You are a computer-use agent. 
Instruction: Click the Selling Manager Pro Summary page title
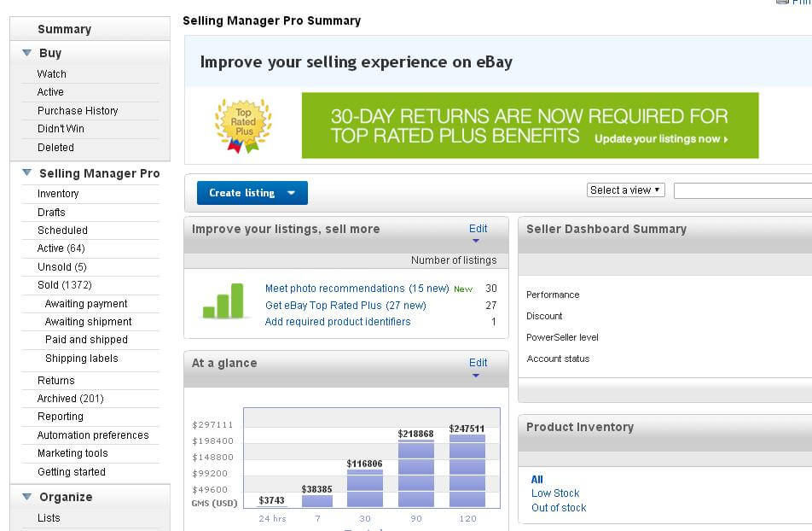272,20
